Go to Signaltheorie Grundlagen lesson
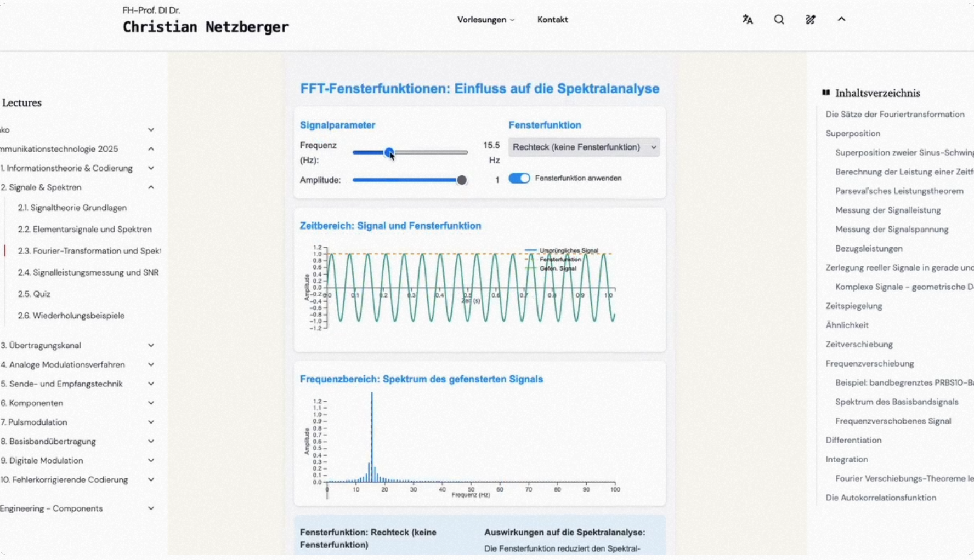The width and height of the screenshot is (974, 560). point(72,208)
